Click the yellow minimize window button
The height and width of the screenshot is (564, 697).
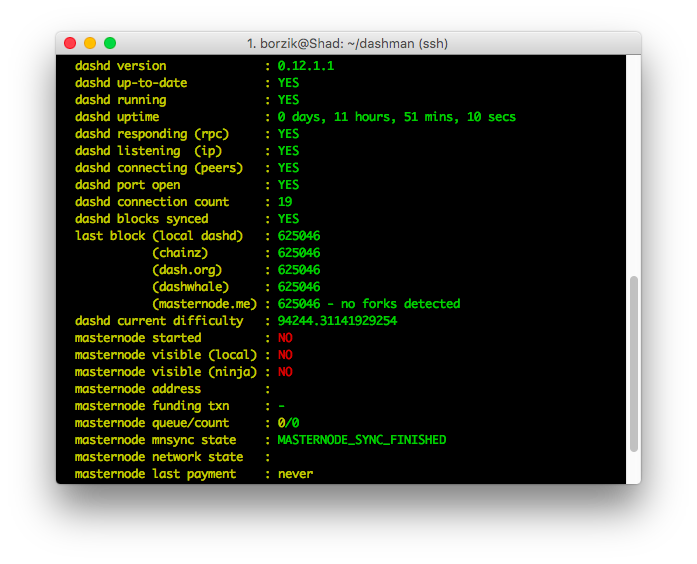point(90,43)
